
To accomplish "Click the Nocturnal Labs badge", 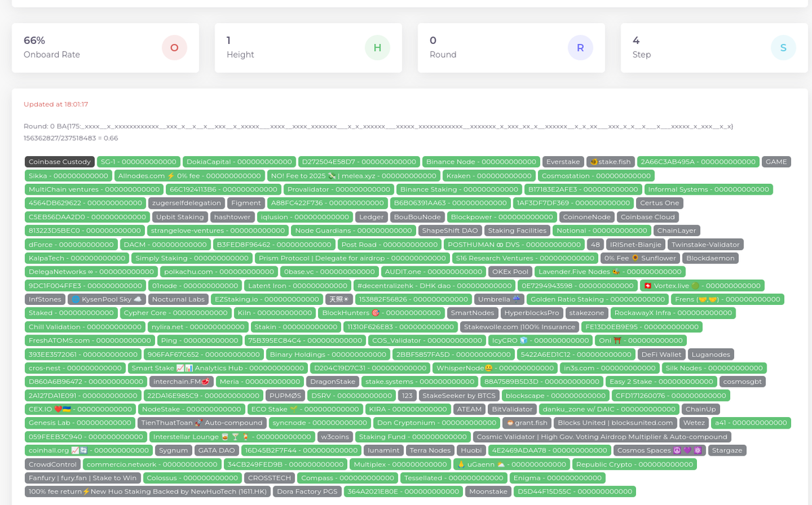I will coord(178,299).
